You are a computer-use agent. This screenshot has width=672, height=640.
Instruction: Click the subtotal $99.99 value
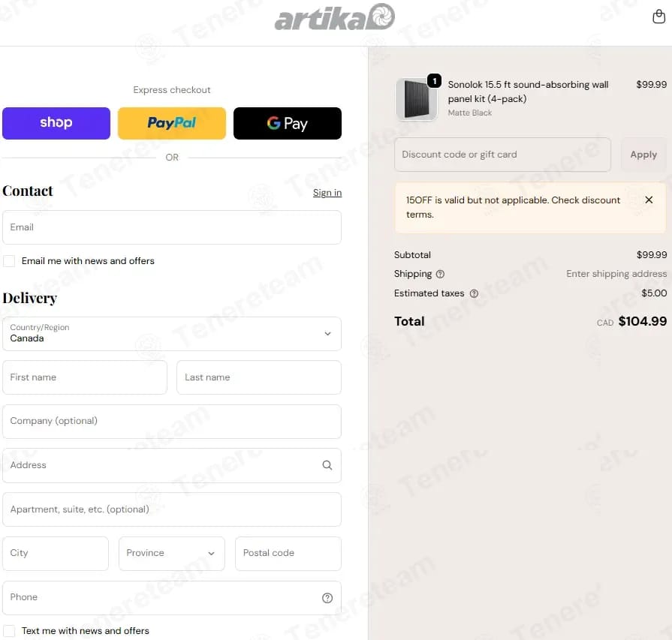click(x=652, y=255)
